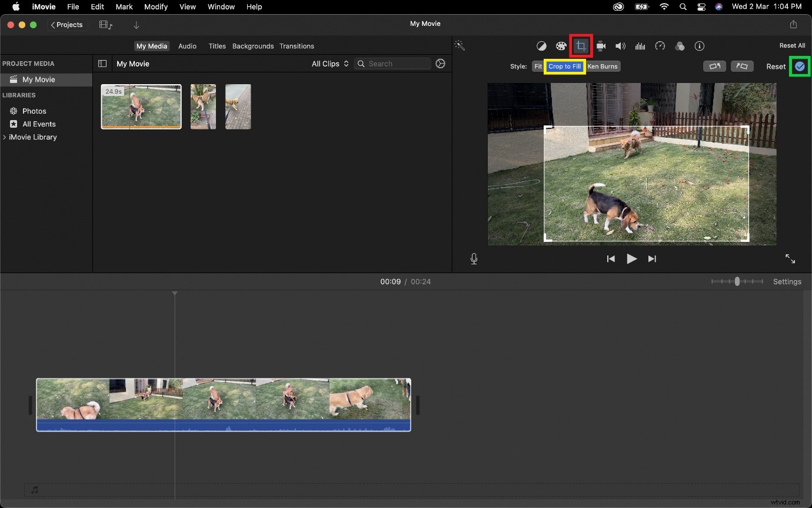Start voiceover recording with the microphone icon
812x508 pixels.
474,258
